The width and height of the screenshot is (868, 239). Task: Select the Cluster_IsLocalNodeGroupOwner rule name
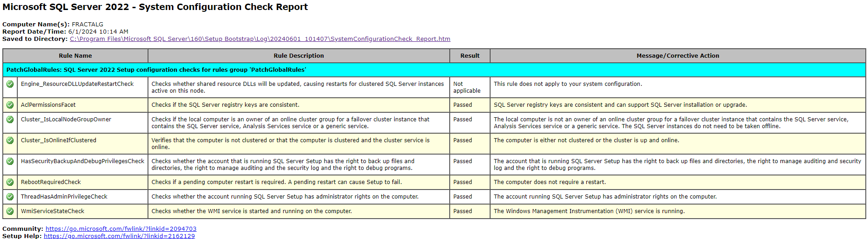[x=66, y=119]
